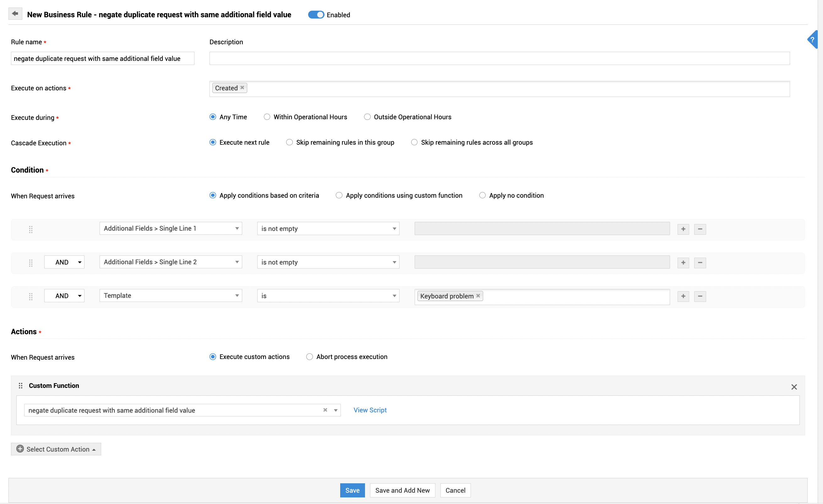Click the back arrow icon

(15, 14)
